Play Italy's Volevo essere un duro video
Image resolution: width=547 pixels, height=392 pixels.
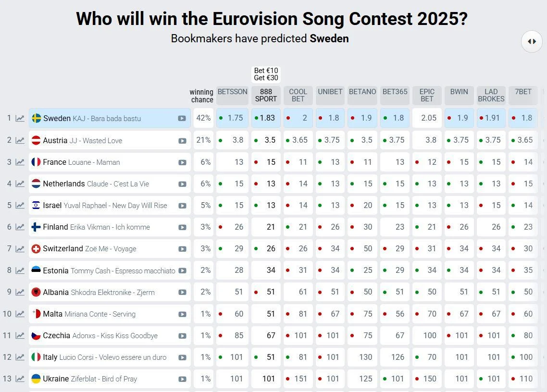point(182,357)
